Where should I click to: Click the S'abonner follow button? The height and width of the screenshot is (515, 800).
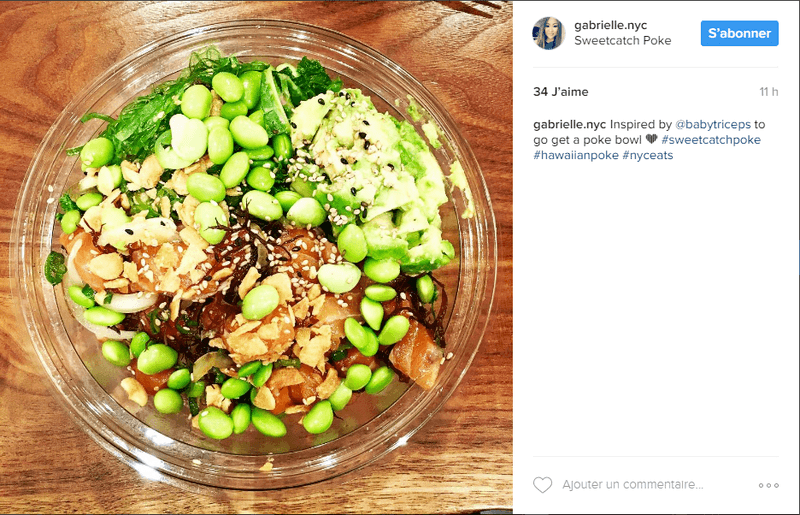[739, 33]
